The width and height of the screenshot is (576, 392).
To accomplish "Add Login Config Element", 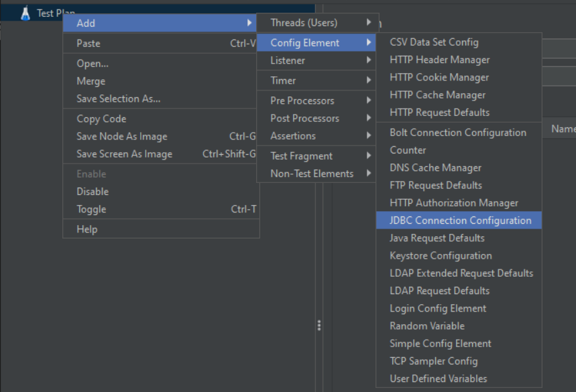I will (x=459, y=309).
